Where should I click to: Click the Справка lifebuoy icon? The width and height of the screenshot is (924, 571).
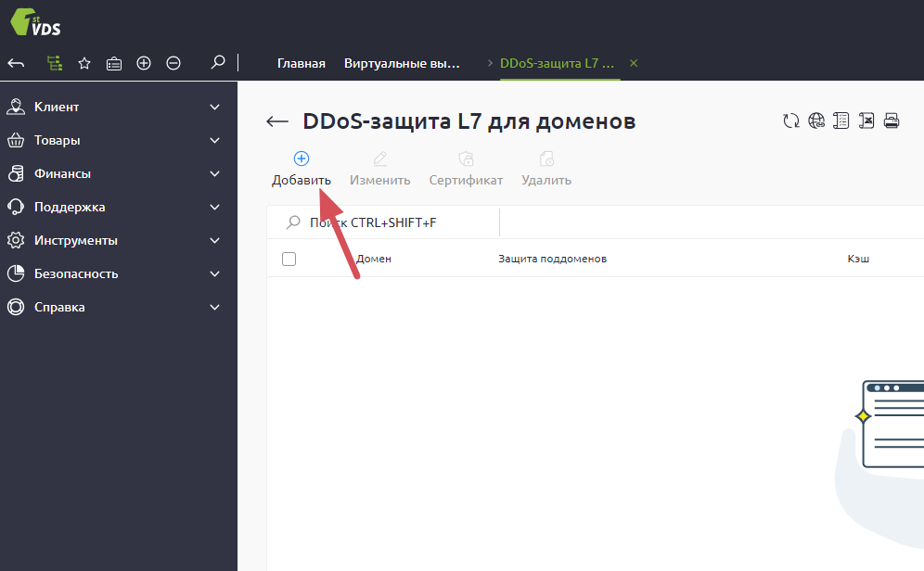click(16, 307)
